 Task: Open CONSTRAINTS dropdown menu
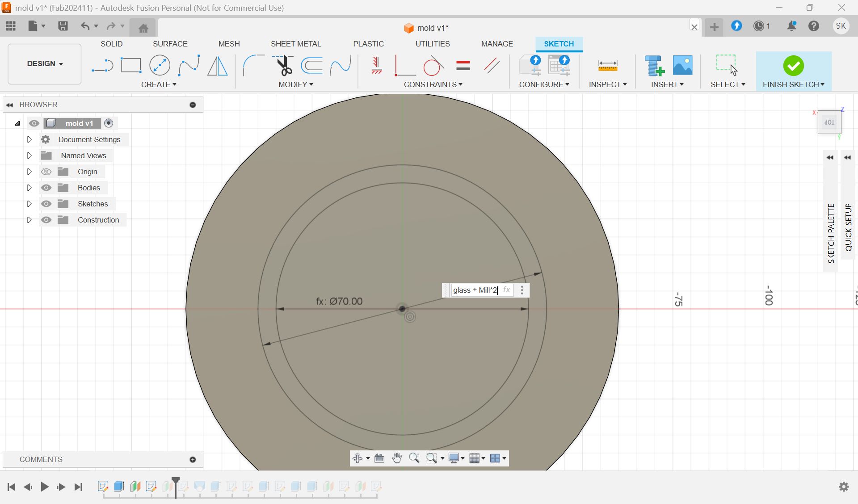tap(433, 84)
